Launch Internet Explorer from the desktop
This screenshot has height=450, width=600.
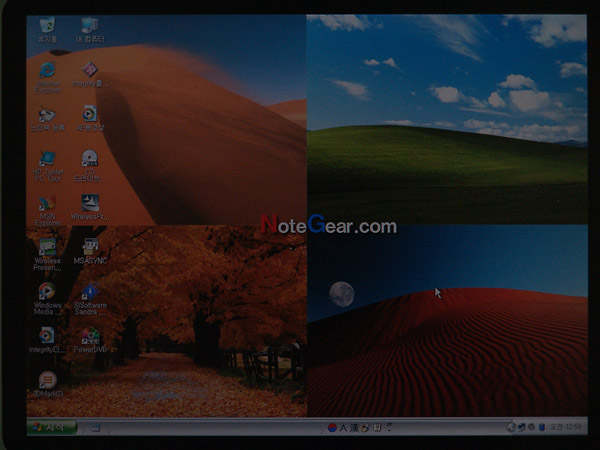coord(47,78)
